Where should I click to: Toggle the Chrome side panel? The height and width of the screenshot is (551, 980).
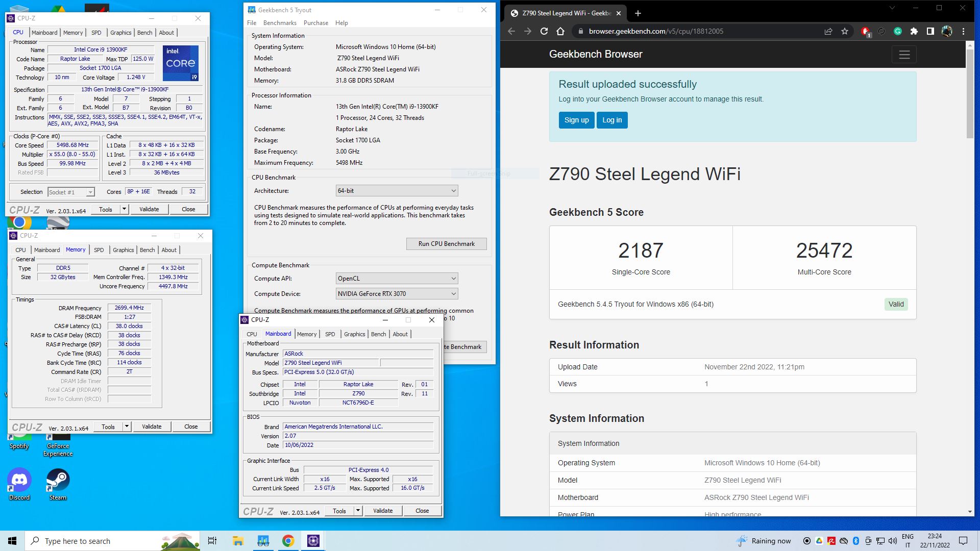pos(930,31)
